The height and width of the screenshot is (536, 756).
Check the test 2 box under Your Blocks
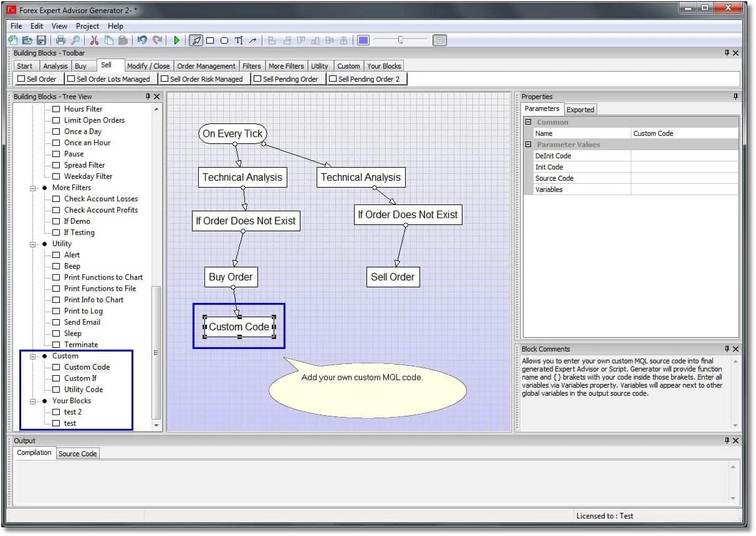(56, 412)
